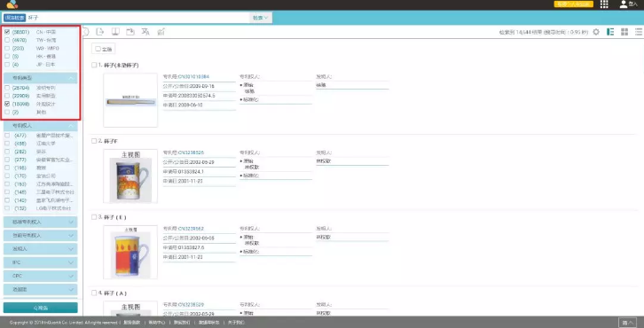
Task: Open the result title 杯子 ( A )
Action: (115, 293)
